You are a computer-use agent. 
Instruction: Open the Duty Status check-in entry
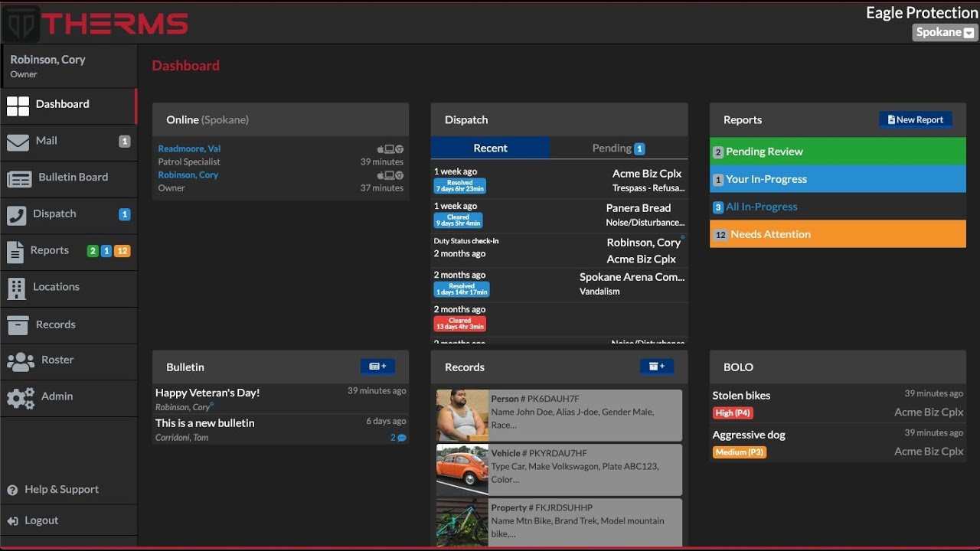point(559,250)
